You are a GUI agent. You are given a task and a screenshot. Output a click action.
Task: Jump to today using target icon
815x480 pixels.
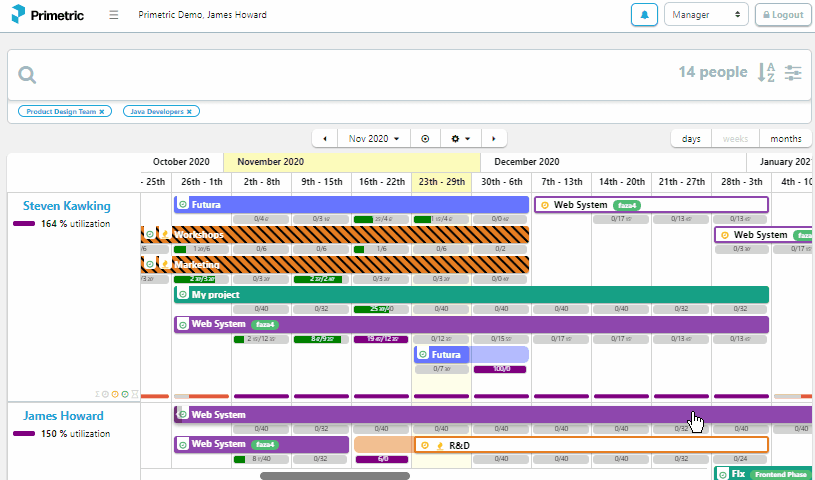point(425,139)
